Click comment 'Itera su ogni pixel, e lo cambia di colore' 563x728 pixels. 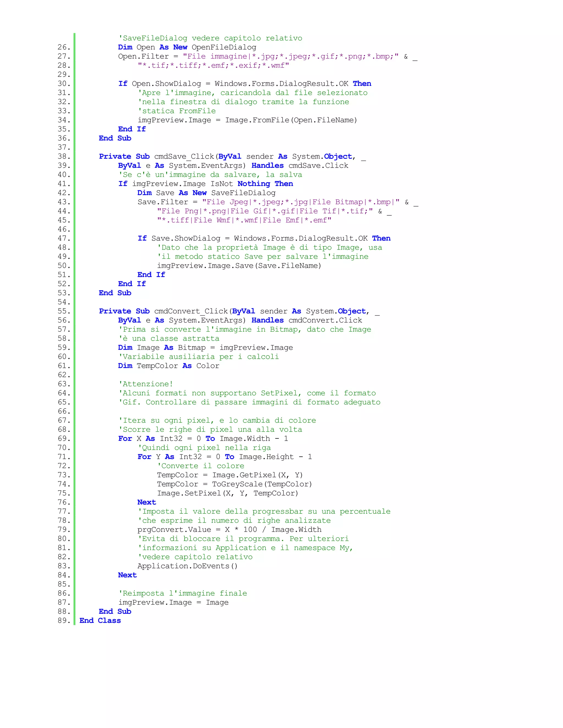tap(217, 420)
